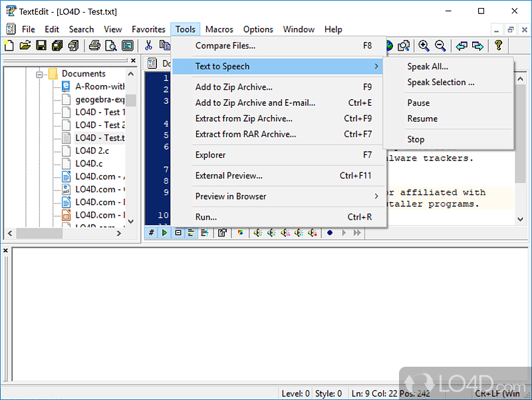Select geogebra file in Documents tree
The width and height of the screenshot is (532, 400).
(100, 99)
